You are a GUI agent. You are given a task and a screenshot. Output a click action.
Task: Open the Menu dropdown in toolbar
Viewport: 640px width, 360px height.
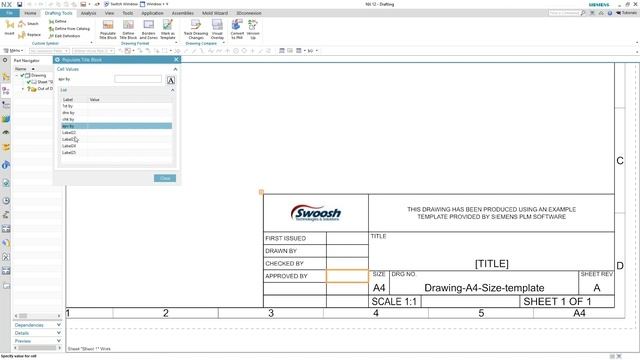coord(13,51)
